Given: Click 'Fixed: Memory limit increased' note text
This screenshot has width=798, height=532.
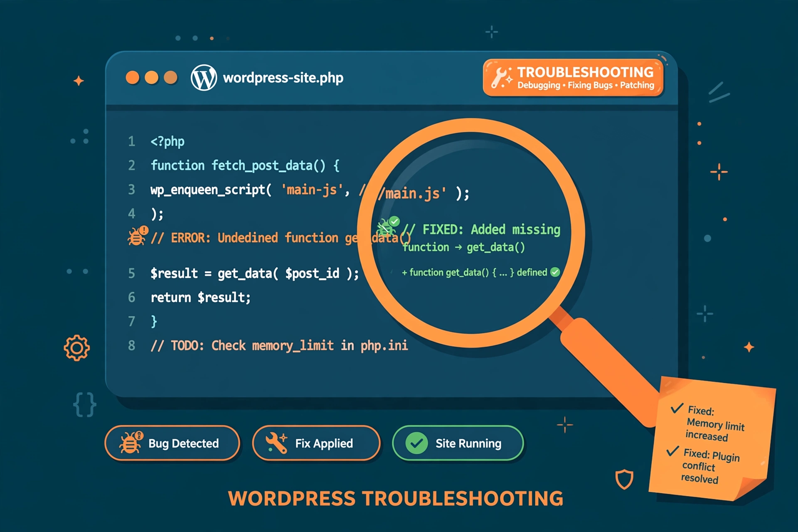Looking at the screenshot, I should (714, 424).
